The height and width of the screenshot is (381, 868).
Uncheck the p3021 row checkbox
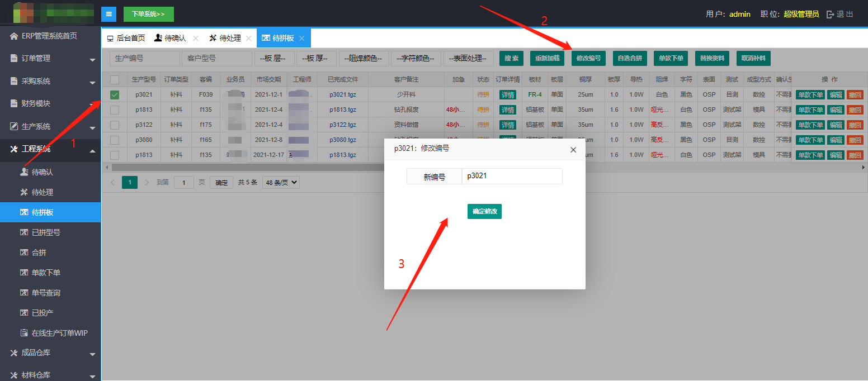115,95
